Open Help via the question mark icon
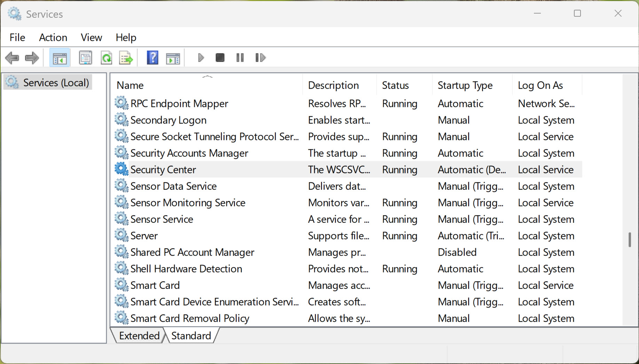Viewport: 639px width, 364px height. pos(152,58)
